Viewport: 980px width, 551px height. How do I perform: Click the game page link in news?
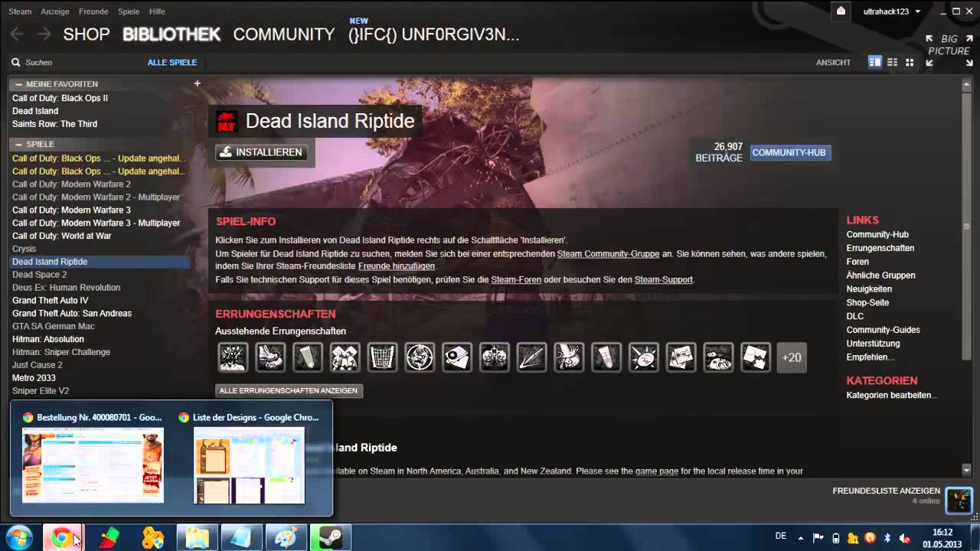(657, 471)
